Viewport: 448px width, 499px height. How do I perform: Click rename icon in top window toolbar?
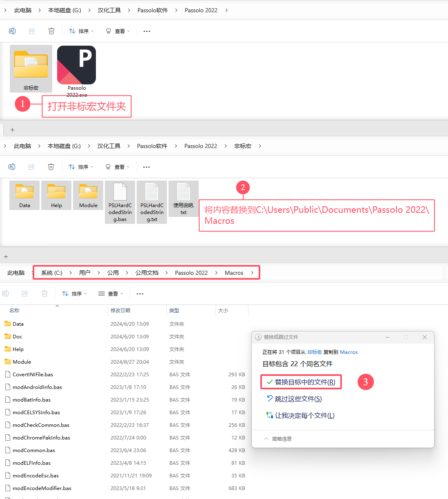click(12, 31)
